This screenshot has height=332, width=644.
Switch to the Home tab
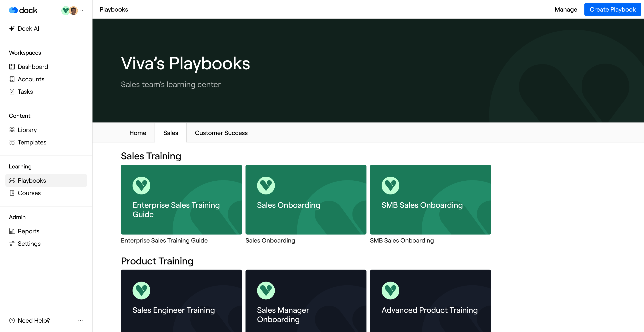138,133
